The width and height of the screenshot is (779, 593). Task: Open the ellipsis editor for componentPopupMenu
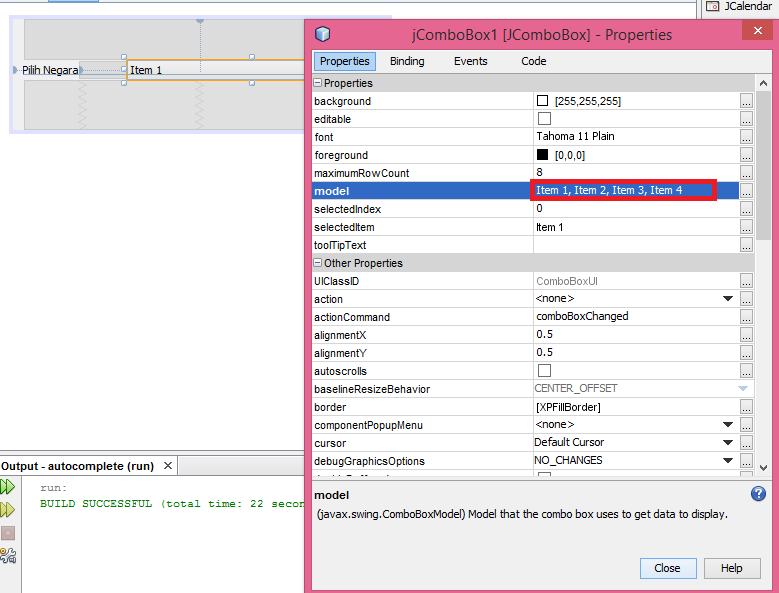click(746, 425)
